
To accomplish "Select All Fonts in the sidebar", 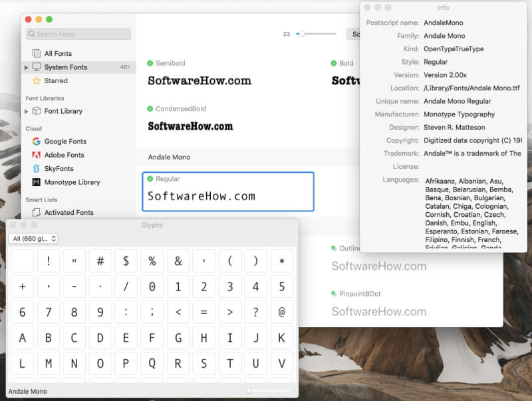I will point(58,54).
